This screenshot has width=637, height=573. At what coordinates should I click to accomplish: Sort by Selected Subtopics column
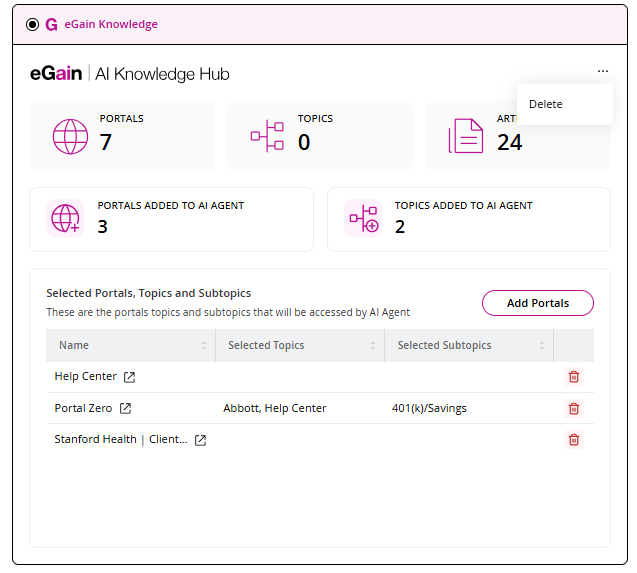(542, 345)
